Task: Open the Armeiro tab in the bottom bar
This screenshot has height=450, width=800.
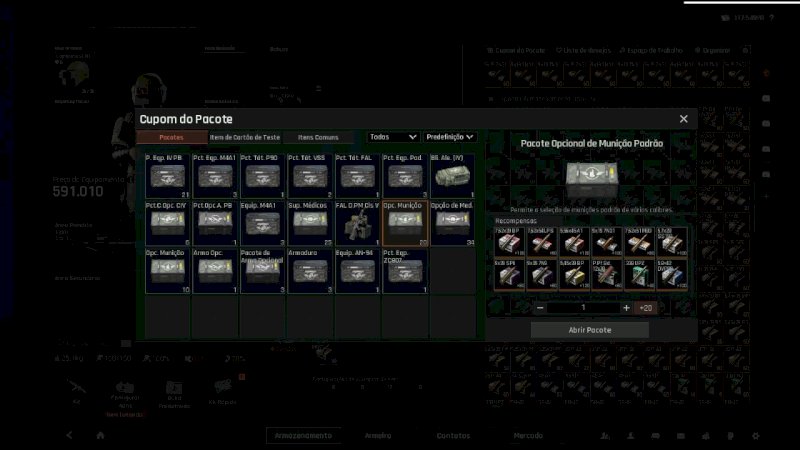Action: tap(378, 436)
